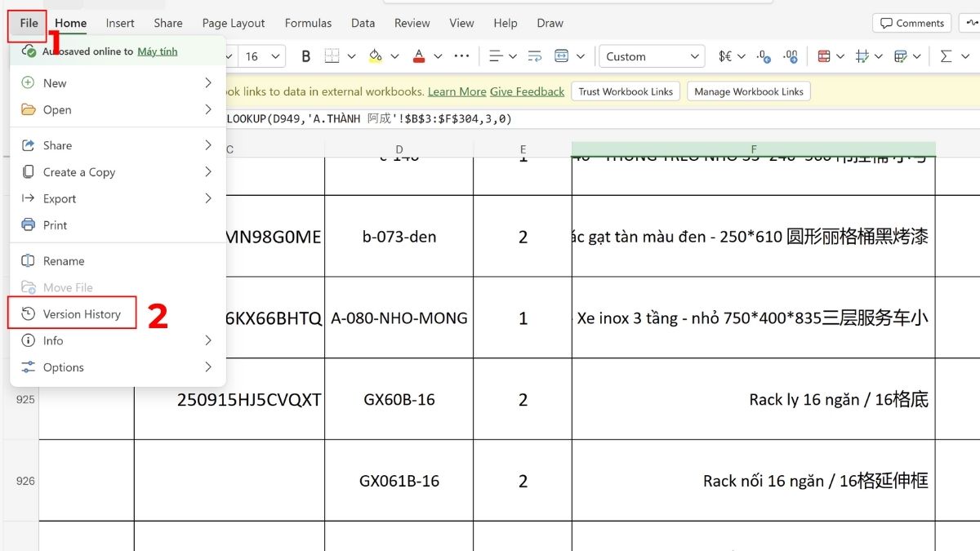The width and height of the screenshot is (980, 551).
Task: Toggle bold formatting in the ribbon
Action: (x=306, y=56)
